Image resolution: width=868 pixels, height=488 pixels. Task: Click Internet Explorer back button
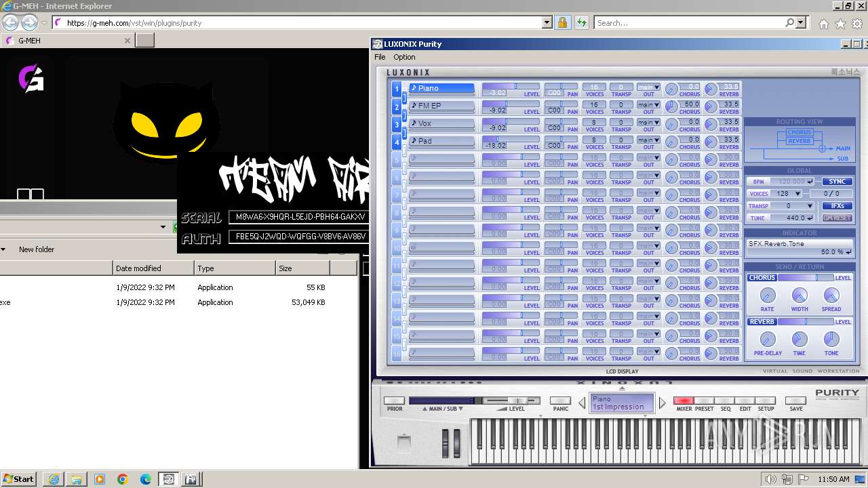(x=10, y=22)
